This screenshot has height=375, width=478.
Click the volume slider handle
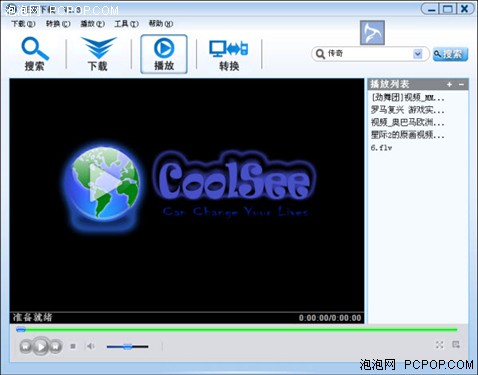click(x=127, y=347)
